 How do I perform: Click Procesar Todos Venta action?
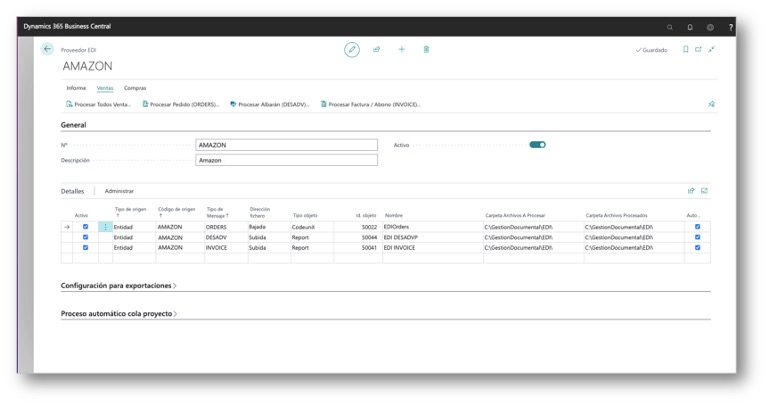[98, 104]
